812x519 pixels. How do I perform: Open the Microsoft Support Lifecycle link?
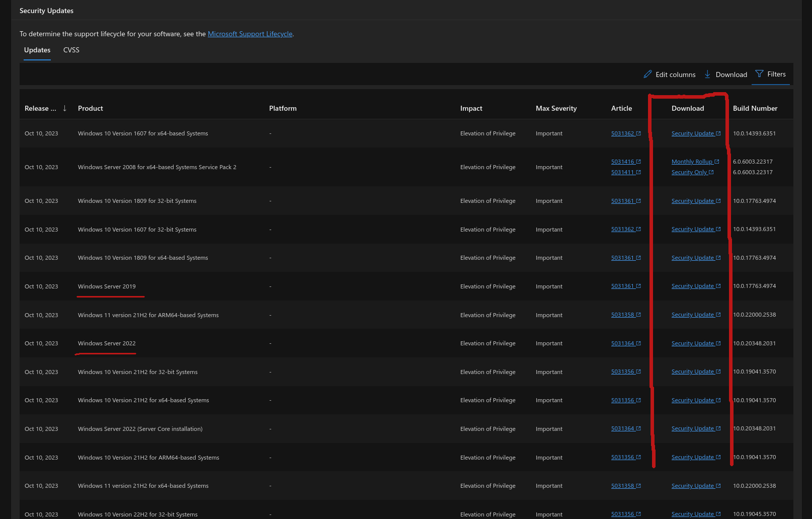click(x=250, y=34)
